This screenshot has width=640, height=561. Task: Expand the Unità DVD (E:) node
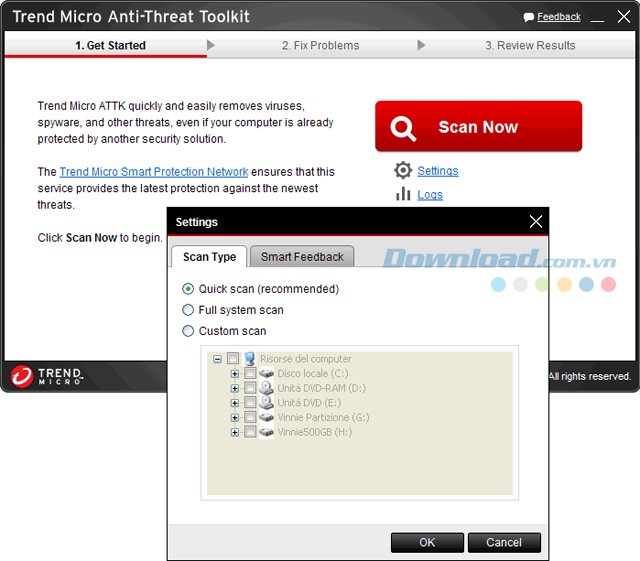point(235,403)
